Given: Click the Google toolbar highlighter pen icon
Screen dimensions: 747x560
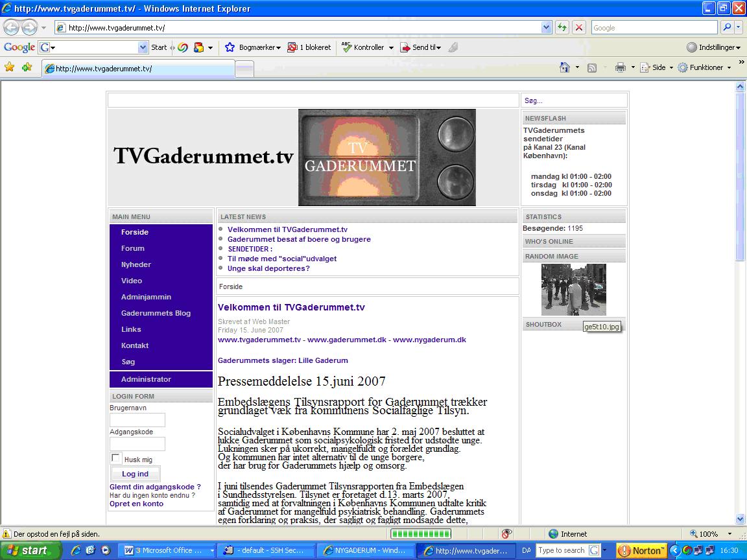Looking at the screenshot, I should 453,47.
